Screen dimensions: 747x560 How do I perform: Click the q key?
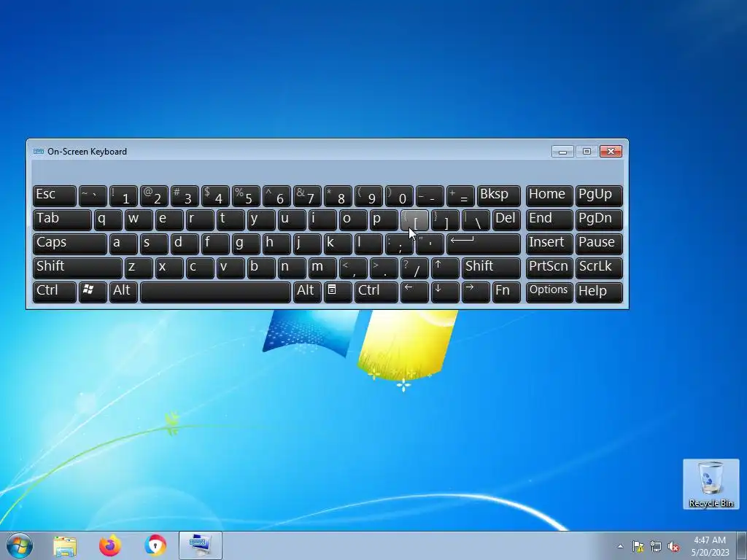pyautogui.click(x=108, y=220)
